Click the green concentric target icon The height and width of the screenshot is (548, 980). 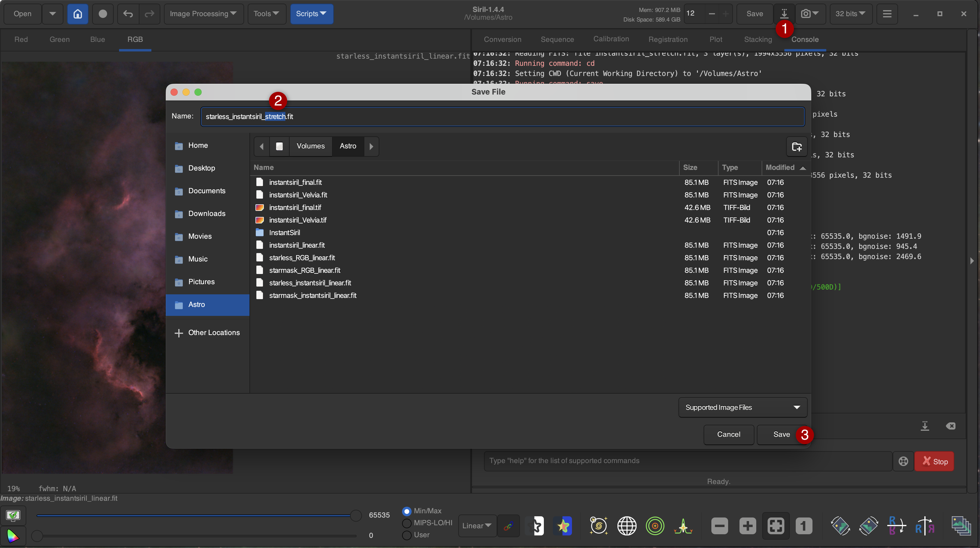[x=655, y=526]
